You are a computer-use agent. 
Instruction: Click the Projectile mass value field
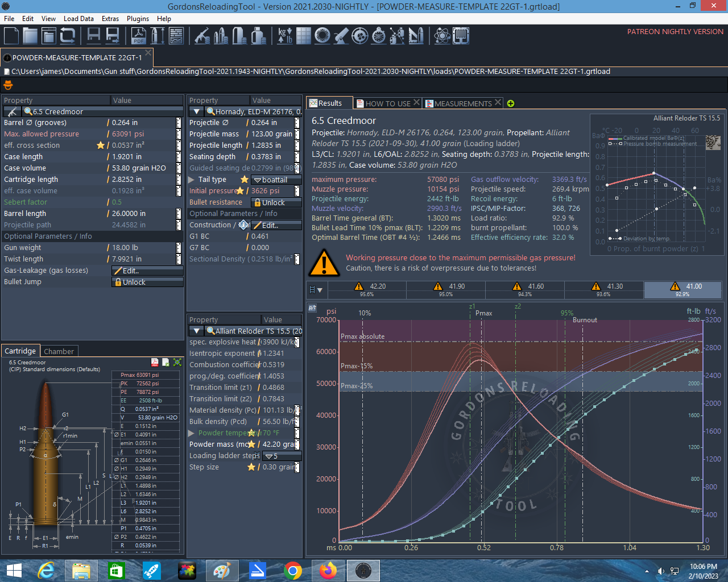coord(272,134)
